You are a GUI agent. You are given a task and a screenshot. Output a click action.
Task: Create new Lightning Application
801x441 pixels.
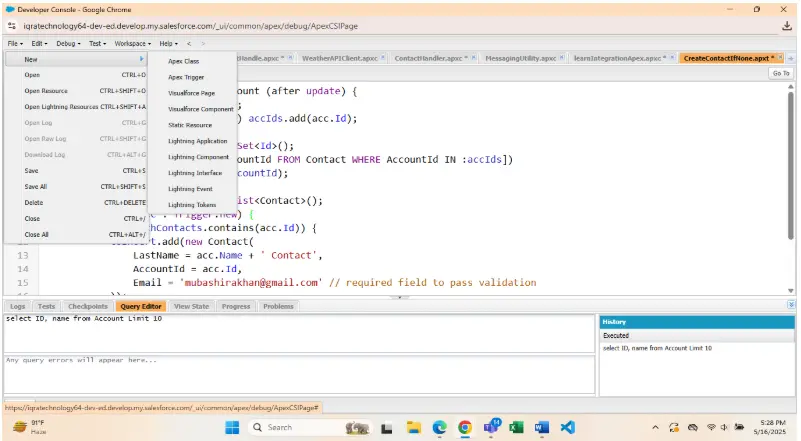click(193, 141)
